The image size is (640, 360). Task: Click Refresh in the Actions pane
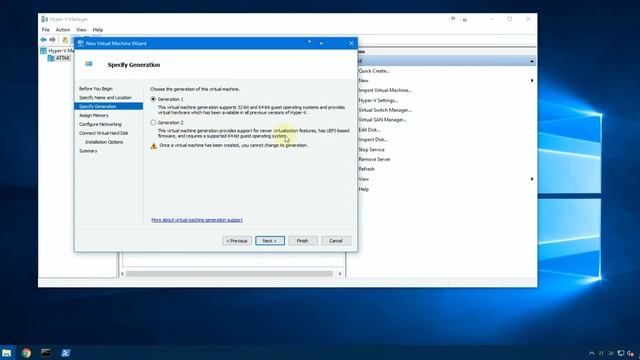click(x=366, y=169)
